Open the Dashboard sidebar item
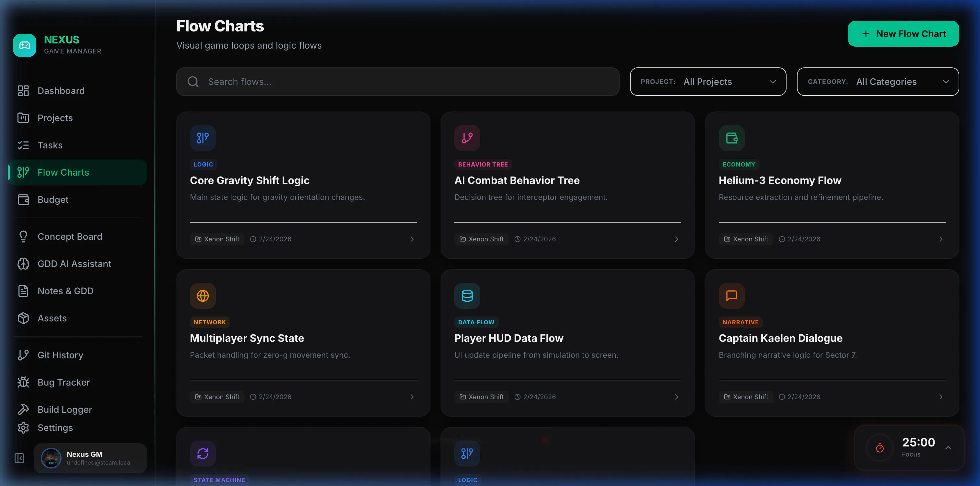Screen dimensions: 980x486 [x=77, y=91]
